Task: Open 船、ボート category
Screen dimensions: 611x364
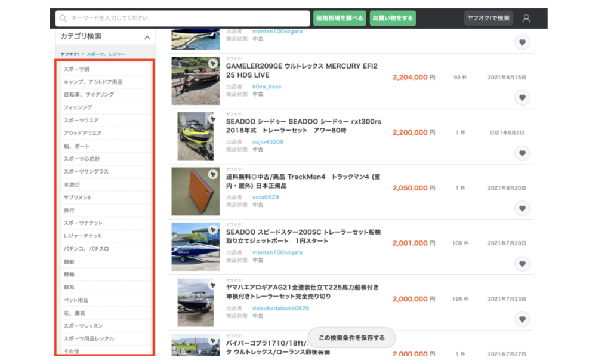Action: point(77,146)
